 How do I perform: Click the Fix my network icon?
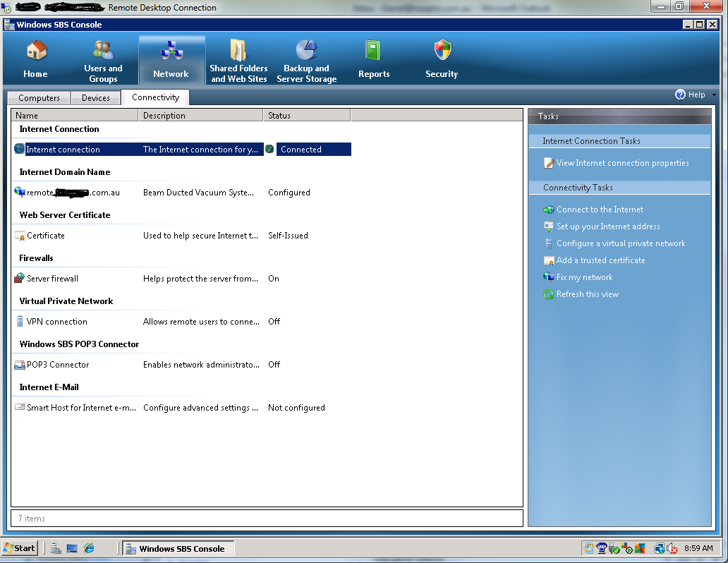click(x=549, y=277)
